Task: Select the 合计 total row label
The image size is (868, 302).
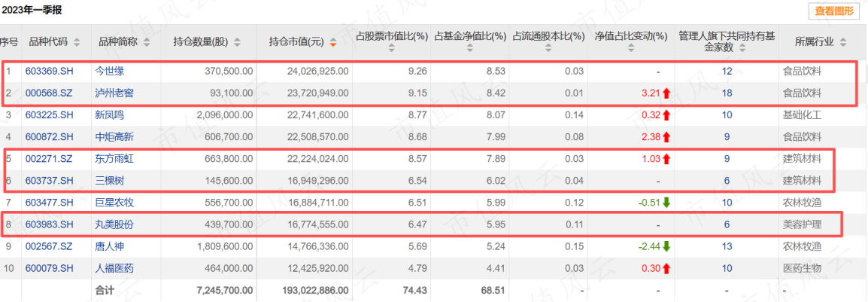Action: point(106,290)
